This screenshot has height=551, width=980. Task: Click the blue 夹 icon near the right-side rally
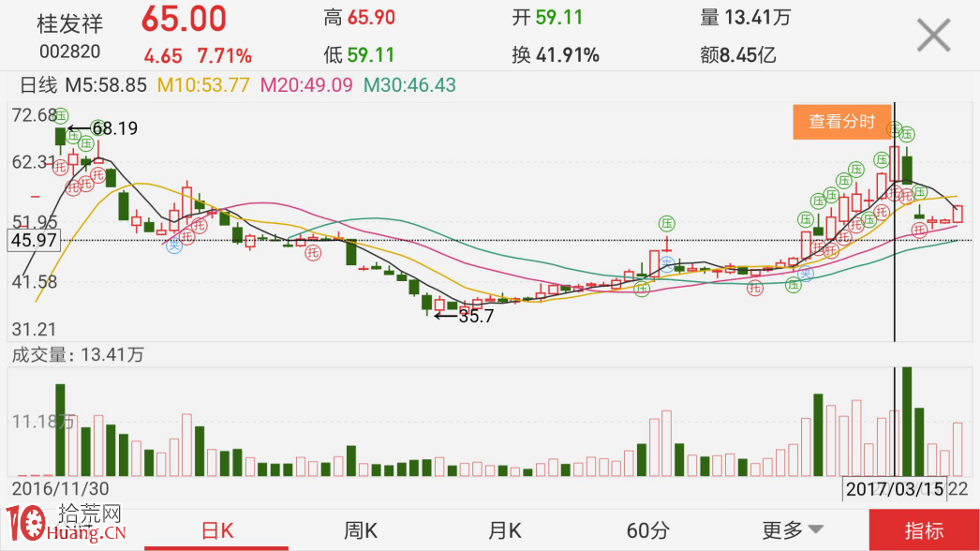[806, 273]
